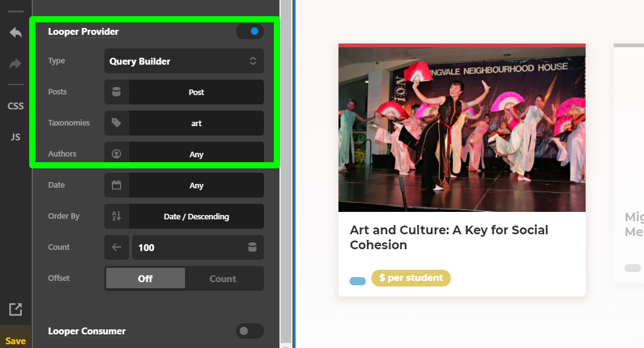Enable the Looper Consumer toggle
The height and width of the screenshot is (348, 644).
(x=249, y=331)
